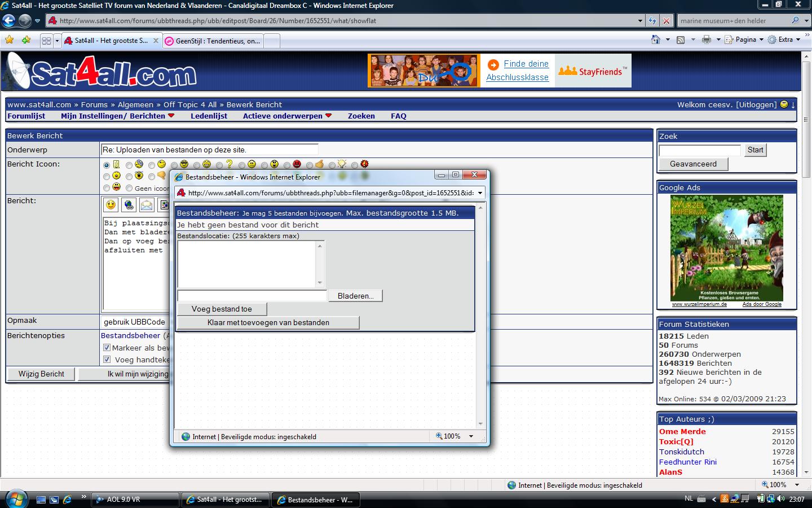Open Quick Tabs list dropdown arrow
The height and width of the screenshot is (508, 812).
[x=57, y=41]
